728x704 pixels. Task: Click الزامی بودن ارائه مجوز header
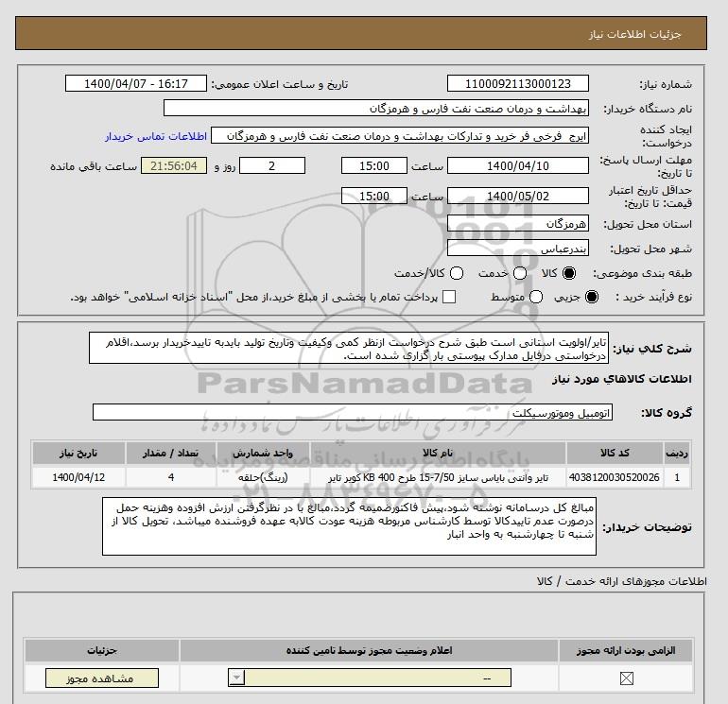click(626, 651)
